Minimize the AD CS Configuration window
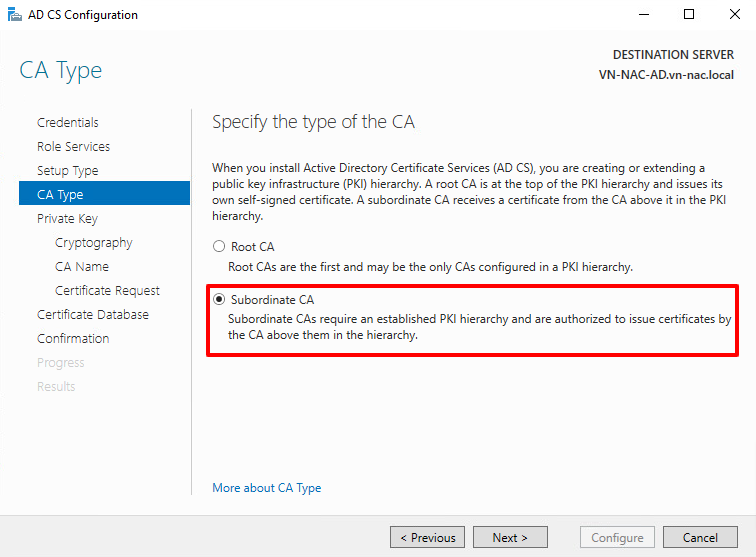The height and width of the screenshot is (557, 756). (x=643, y=15)
